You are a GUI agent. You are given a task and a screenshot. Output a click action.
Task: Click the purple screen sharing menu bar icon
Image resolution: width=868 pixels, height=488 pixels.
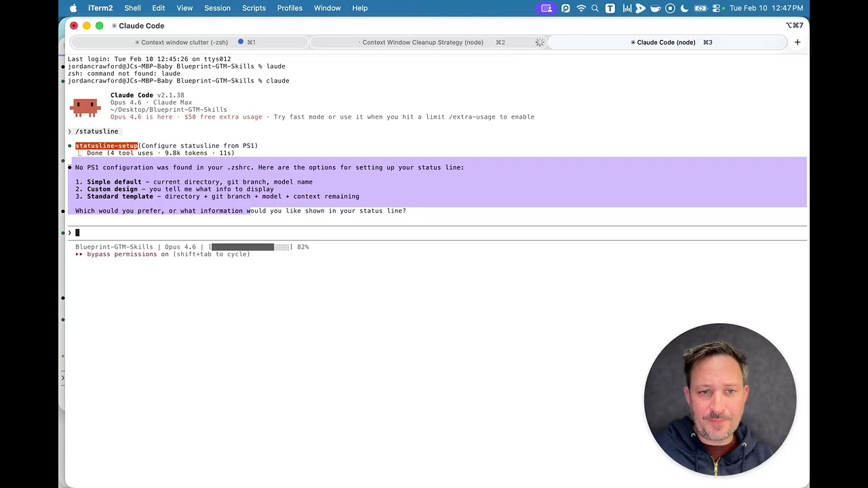point(547,8)
